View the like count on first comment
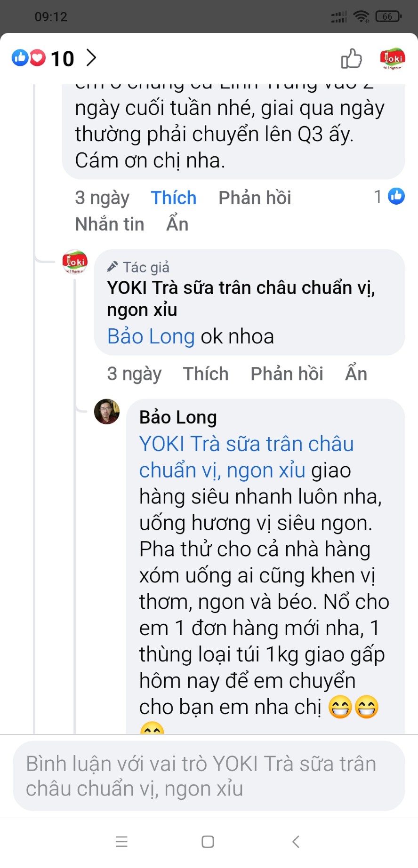This screenshot has height=868, width=418. pyautogui.click(x=389, y=197)
